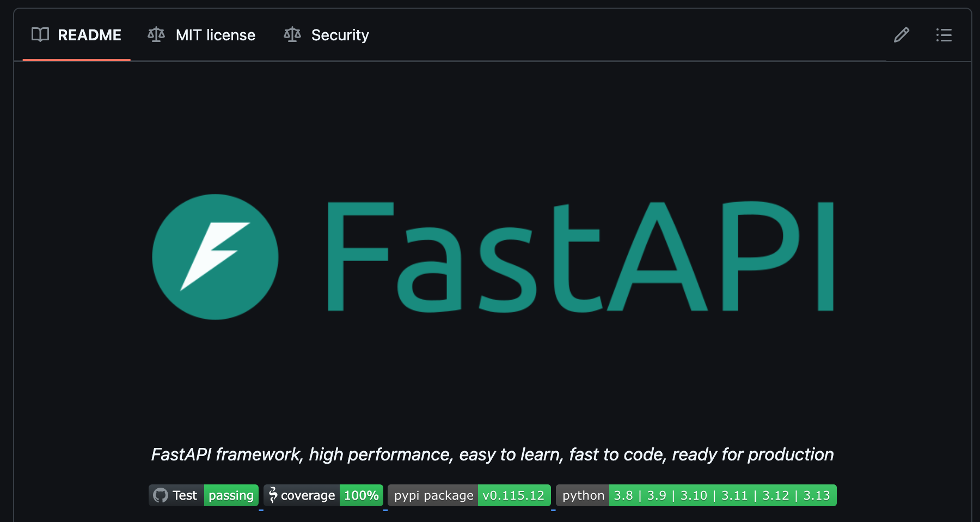Select the Security tab
This screenshot has height=522, width=980.
click(x=340, y=35)
